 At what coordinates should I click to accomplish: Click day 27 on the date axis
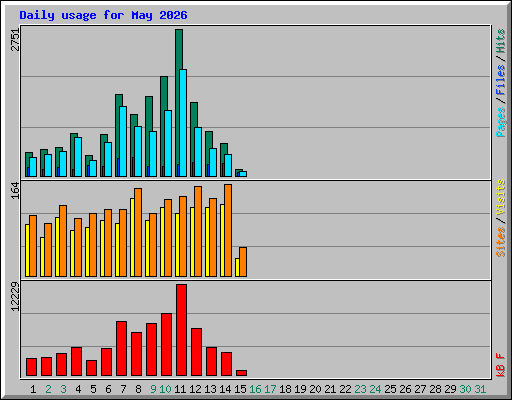coord(420,389)
